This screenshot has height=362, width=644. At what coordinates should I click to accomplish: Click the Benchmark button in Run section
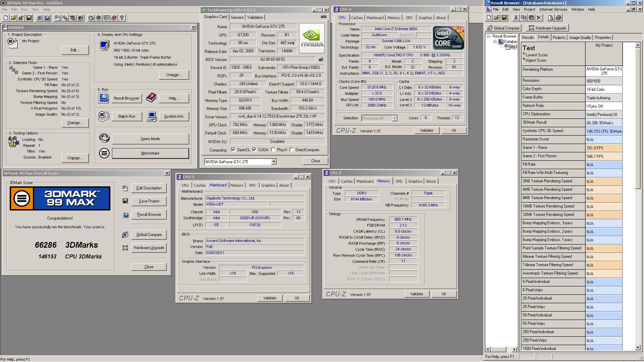tap(150, 153)
